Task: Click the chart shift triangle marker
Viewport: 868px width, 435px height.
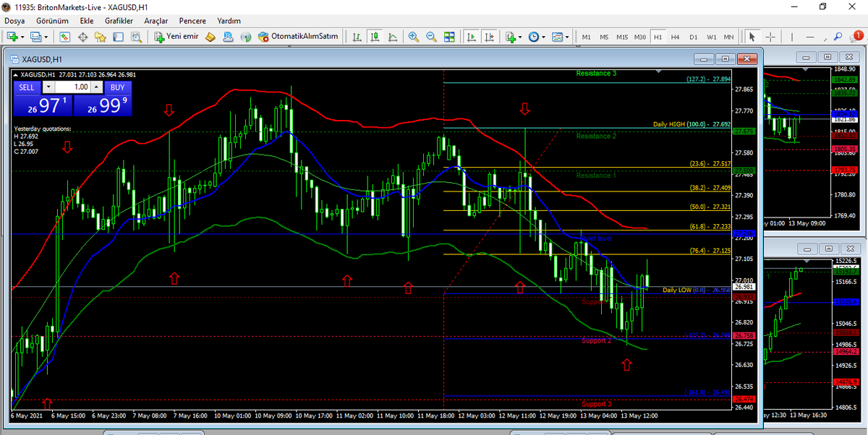Action: pyautogui.click(x=659, y=72)
